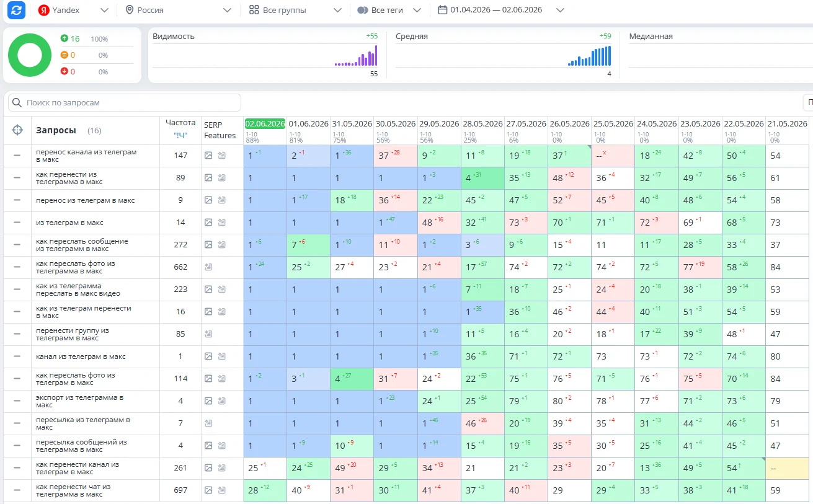Click the green up-arrow icon beside 16
The image size is (813, 504).
(x=64, y=38)
